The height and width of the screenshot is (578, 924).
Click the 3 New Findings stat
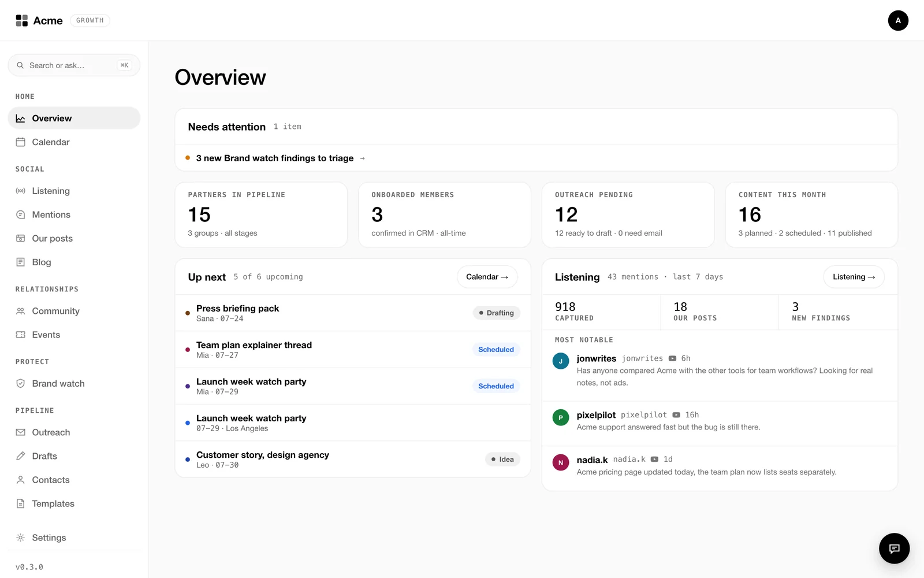[838, 312]
